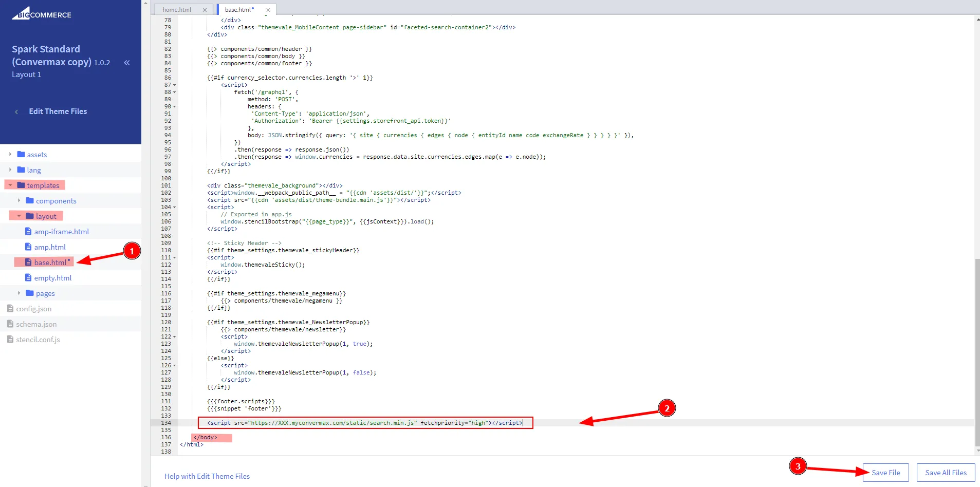Click the empty.html file icon
The width and height of the screenshot is (980, 487).
pos(29,278)
